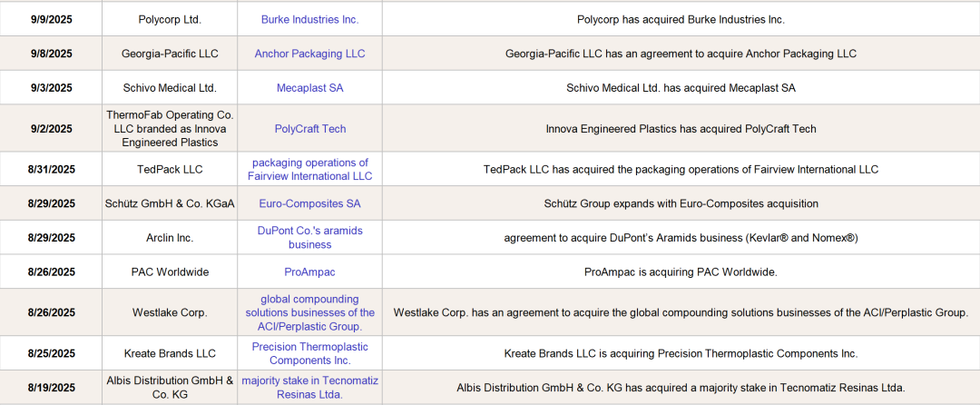Click the TedPack LLC buyer cell
980x405 pixels.
click(x=170, y=169)
